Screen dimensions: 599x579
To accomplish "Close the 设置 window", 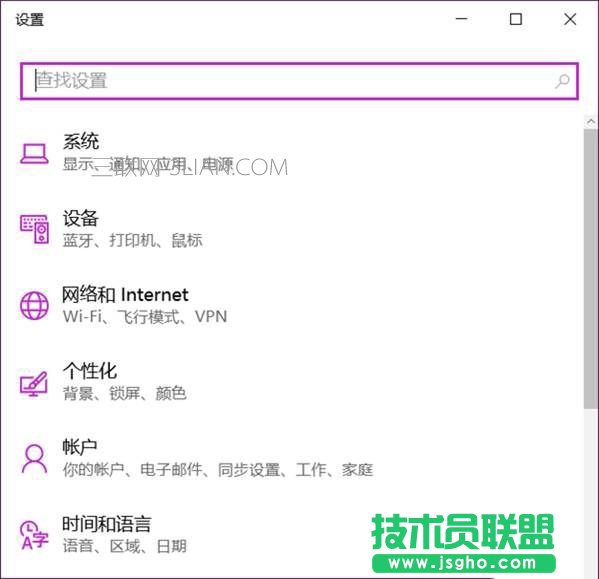I will 570,19.
